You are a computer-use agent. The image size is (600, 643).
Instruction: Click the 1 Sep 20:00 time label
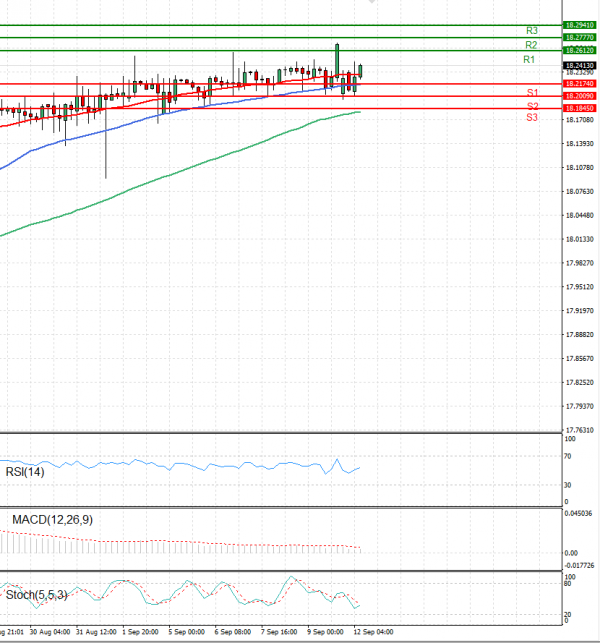pos(141,632)
